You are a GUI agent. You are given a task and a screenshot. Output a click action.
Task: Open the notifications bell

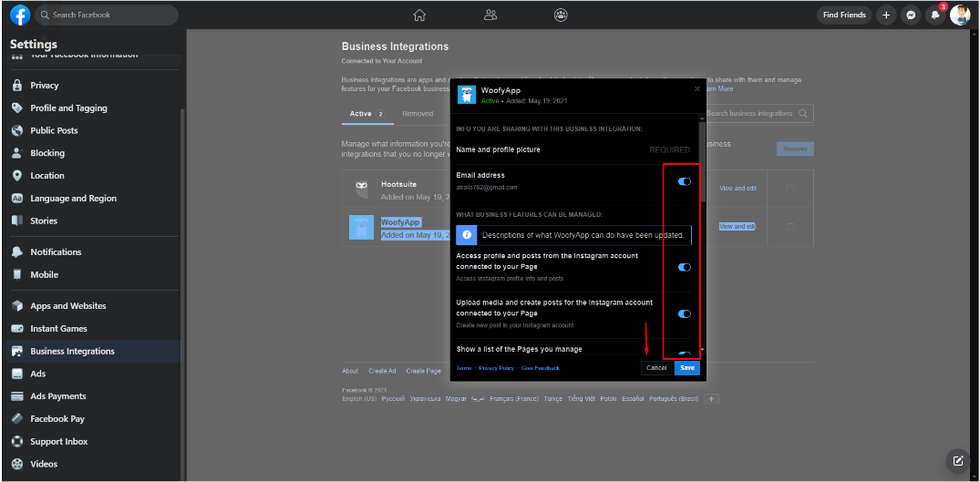pos(934,15)
